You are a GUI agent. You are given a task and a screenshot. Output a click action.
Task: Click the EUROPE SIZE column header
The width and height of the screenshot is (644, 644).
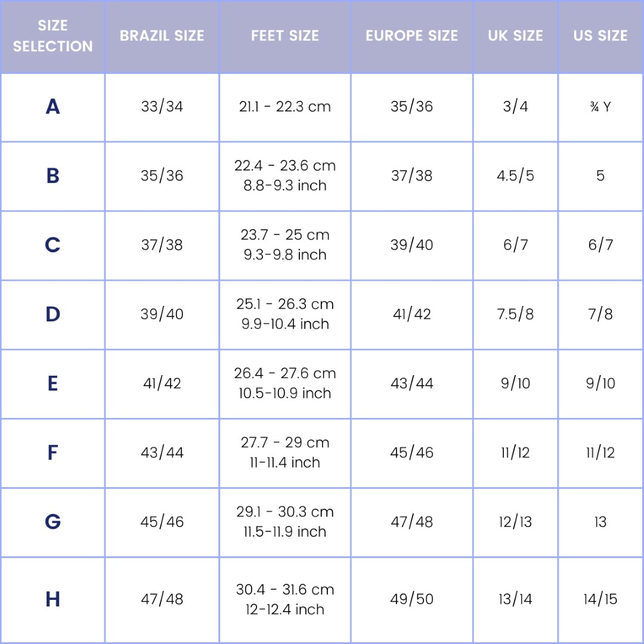(x=411, y=36)
